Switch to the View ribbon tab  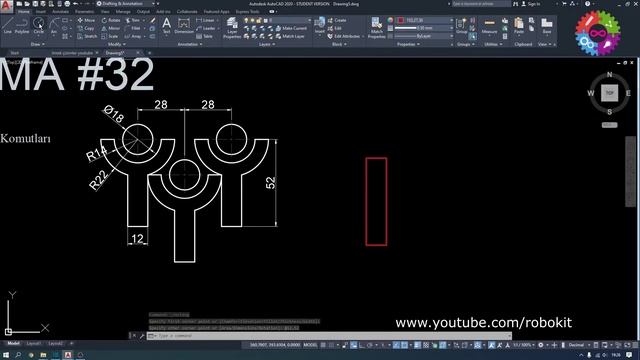click(x=105, y=12)
